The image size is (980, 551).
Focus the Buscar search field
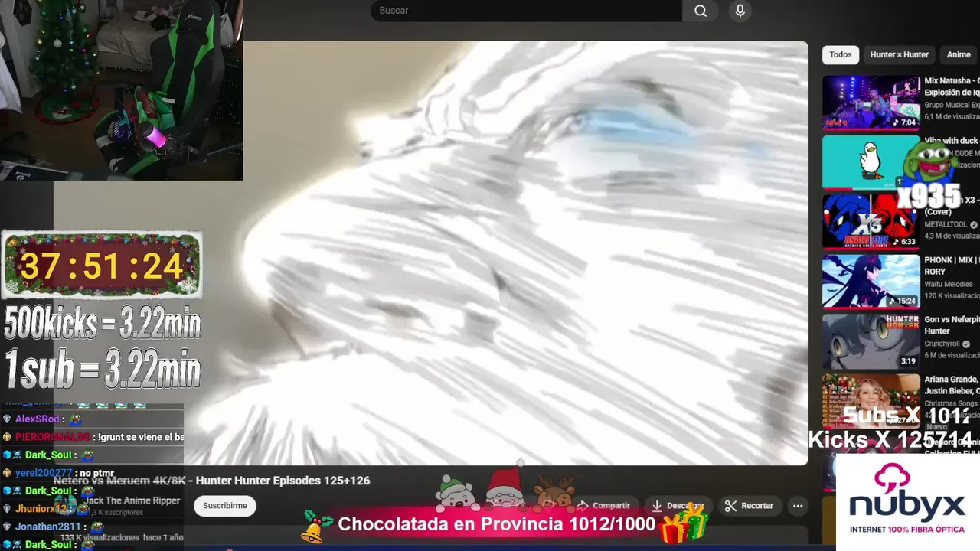point(526,11)
